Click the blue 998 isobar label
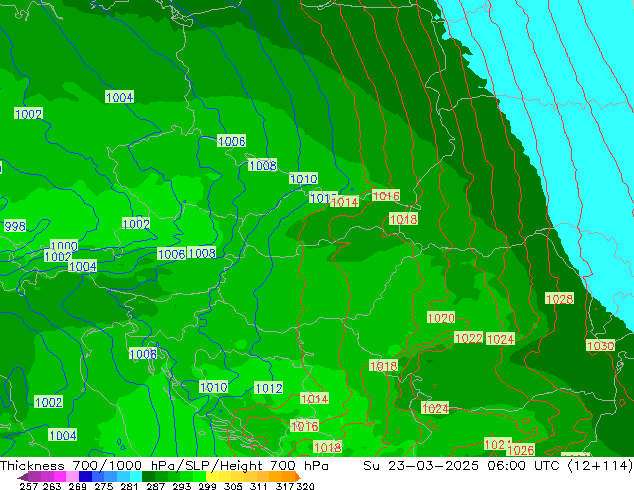This screenshot has height=490, width=634. tap(15, 226)
